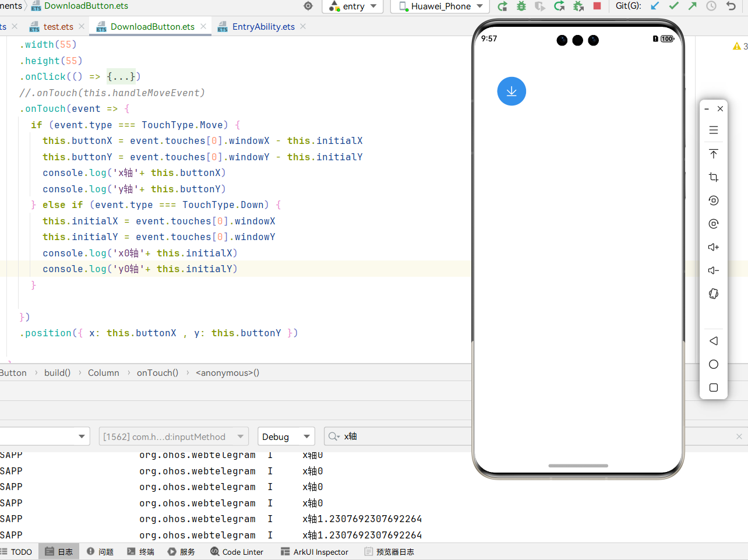This screenshot has height=560, width=748.
Task: Click the emulator screenshot crop icon
Action: 714,177
